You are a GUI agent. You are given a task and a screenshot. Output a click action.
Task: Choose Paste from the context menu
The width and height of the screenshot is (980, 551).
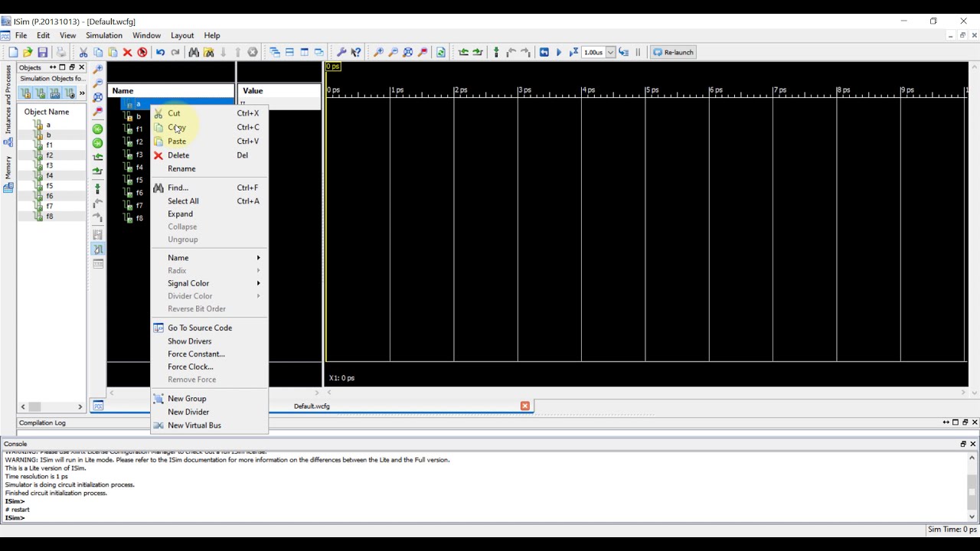(x=209, y=141)
